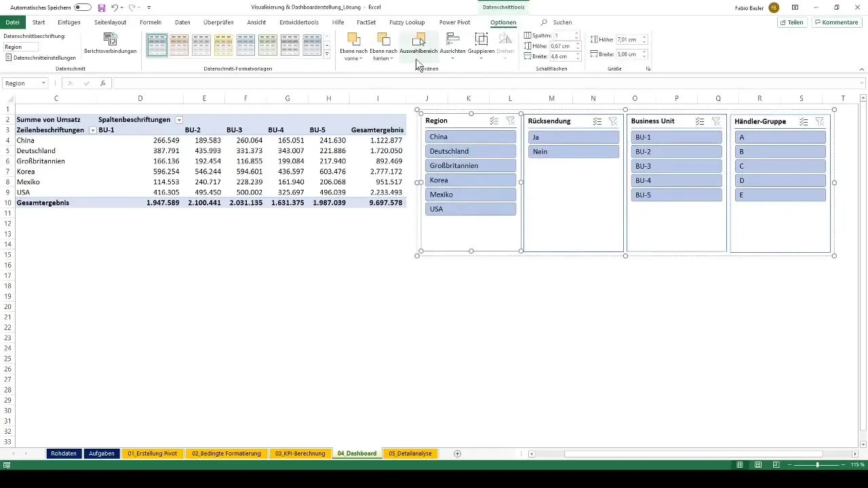
Task: Select Ja in Rücksendung slicer
Action: (574, 137)
